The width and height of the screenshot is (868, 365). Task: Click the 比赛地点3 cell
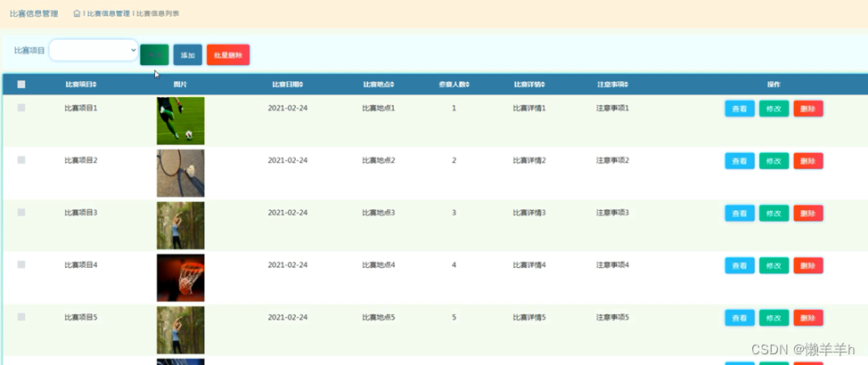tap(379, 213)
